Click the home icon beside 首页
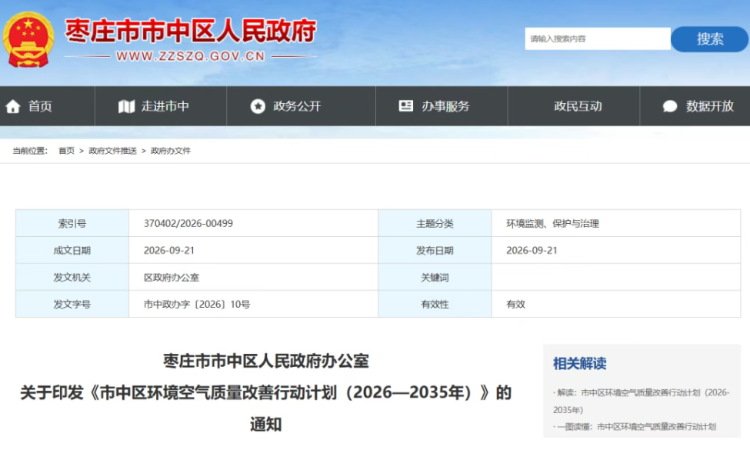750x450 pixels. (13, 106)
